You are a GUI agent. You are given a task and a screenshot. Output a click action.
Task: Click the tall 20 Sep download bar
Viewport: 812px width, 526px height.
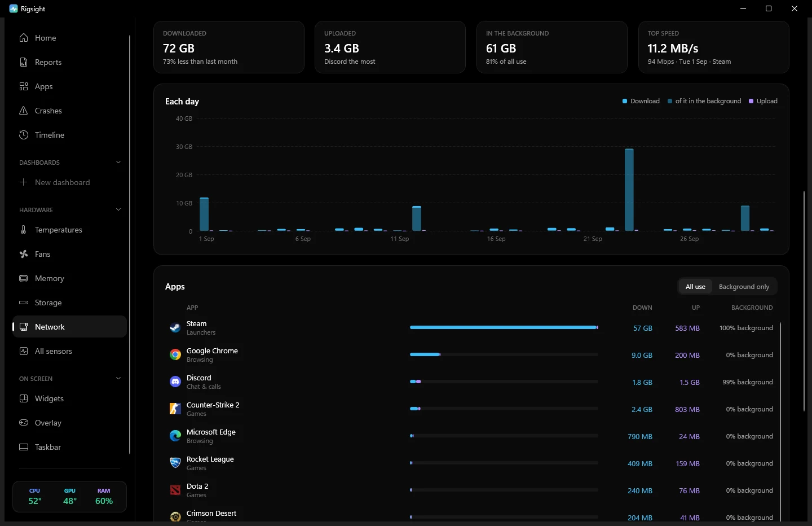[629, 190]
